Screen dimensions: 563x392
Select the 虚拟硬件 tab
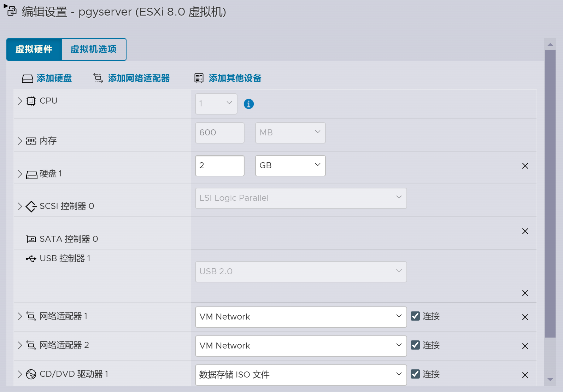tap(34, 49)
